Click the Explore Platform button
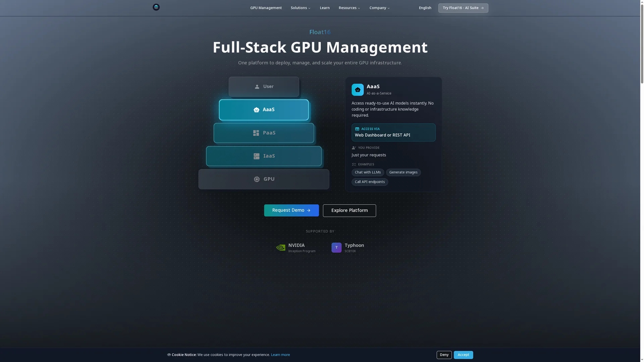 tap(350, 210)
